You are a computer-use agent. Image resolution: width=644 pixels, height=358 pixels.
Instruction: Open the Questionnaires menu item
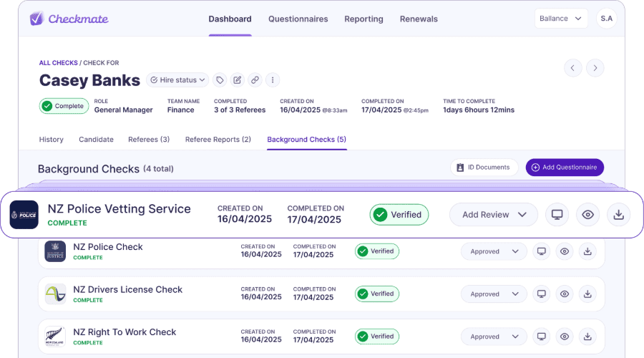pyautogui.click(x=298, y=19)
